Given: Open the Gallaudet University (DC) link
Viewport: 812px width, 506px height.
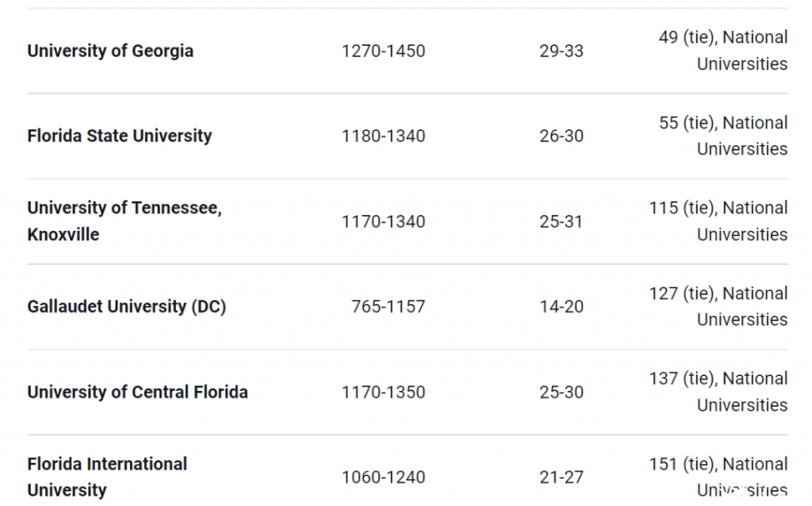Looking at the screenshot, I should [127, 307].
